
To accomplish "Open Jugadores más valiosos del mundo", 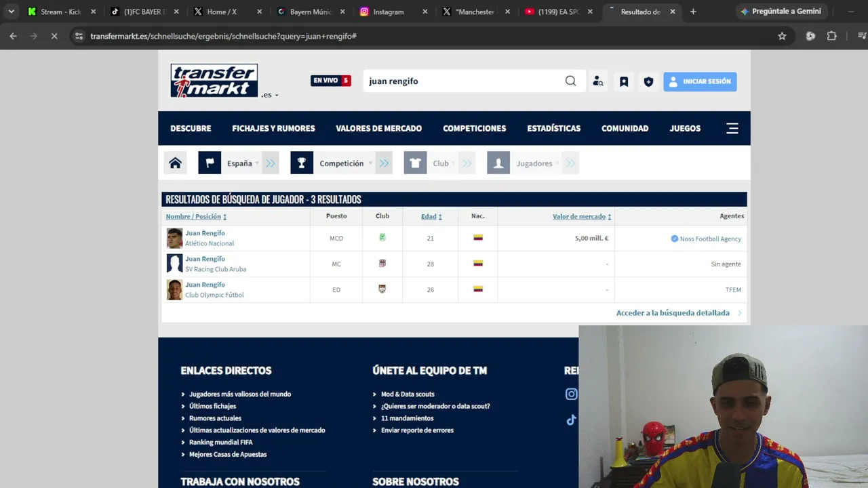I will [240, 394].
